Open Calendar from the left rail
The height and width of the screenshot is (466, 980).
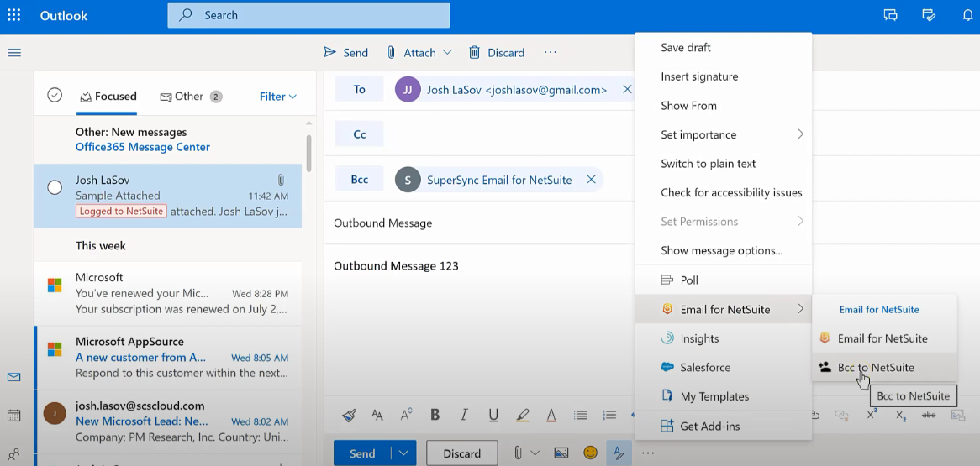point(13,416)
